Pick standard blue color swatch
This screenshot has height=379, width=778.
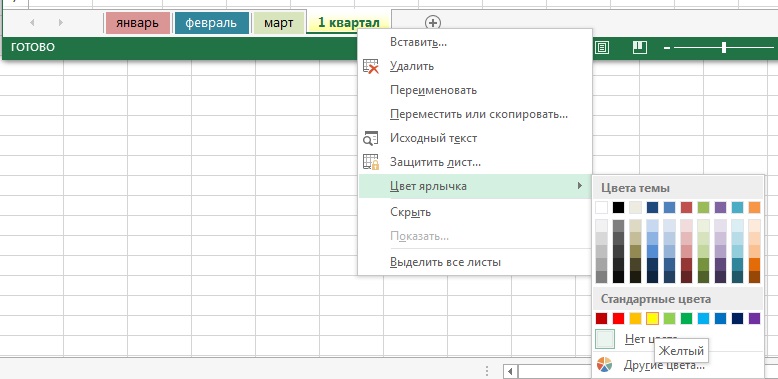pos(720,318)
